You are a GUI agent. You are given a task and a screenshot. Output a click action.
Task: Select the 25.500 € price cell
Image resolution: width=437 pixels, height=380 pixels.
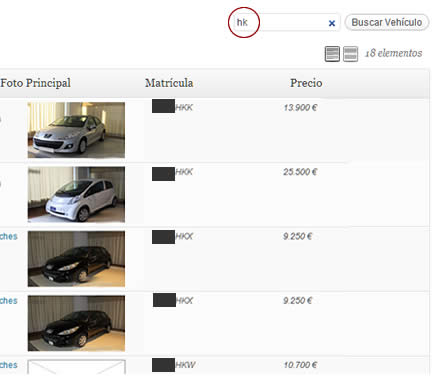[x=300, y=172]
